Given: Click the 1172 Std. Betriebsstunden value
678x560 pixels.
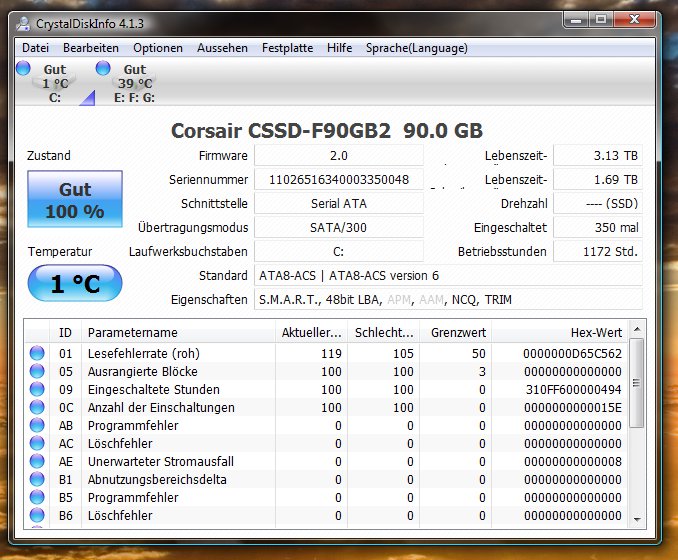Looking at the screenshot, I should pos(598,251).
